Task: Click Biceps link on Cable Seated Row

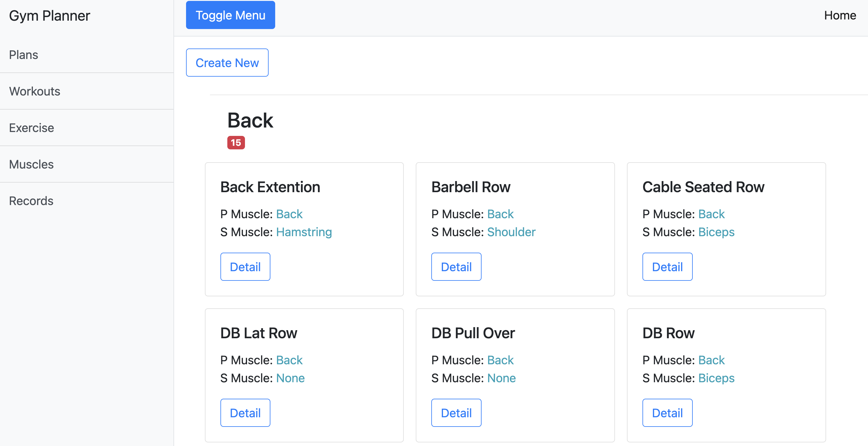Action: coord(716,232)
